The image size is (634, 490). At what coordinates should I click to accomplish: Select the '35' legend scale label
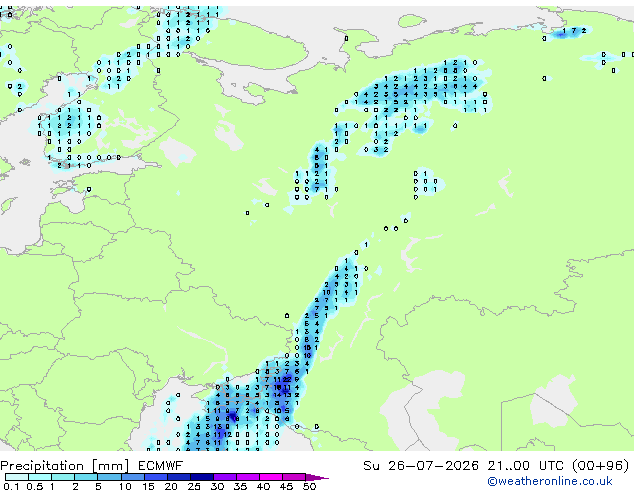pos(240,486)
